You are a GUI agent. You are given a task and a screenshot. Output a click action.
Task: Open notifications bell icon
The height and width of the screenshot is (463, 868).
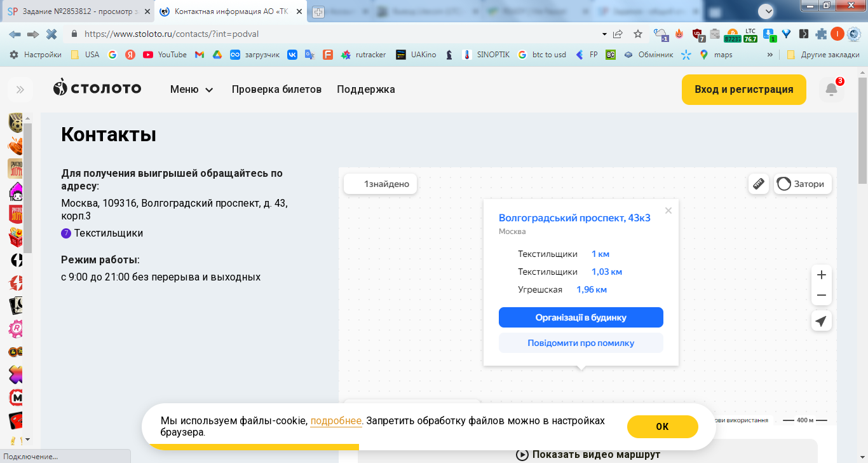tap(831, 90)
